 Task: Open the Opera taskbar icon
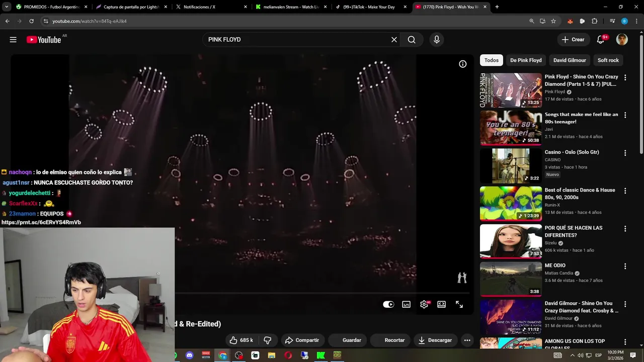288,355
